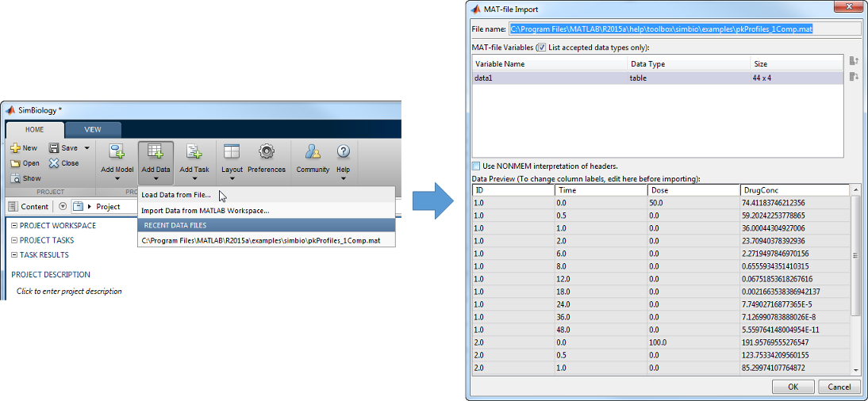Viewport: 868px width, 401px height.
Task: Click Size column header
Action: pos(797,64)
